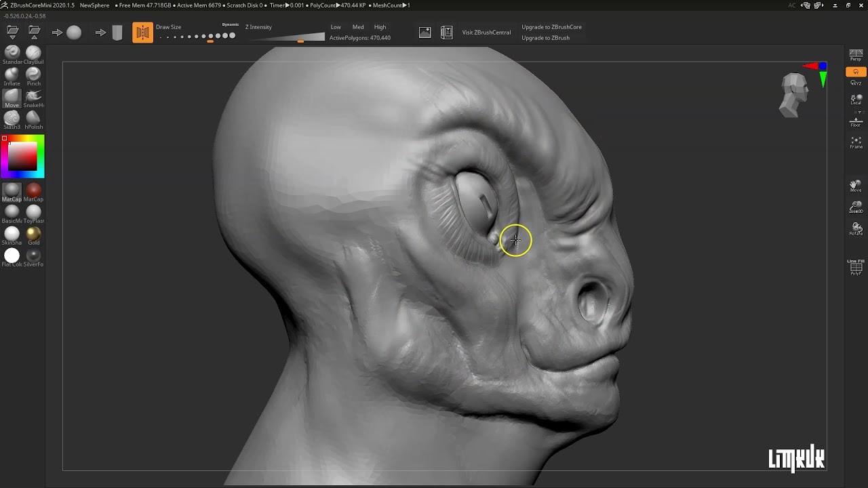Click the Move view navigation icon
Screen dimensions: 868x488
(x=856, y=186)
